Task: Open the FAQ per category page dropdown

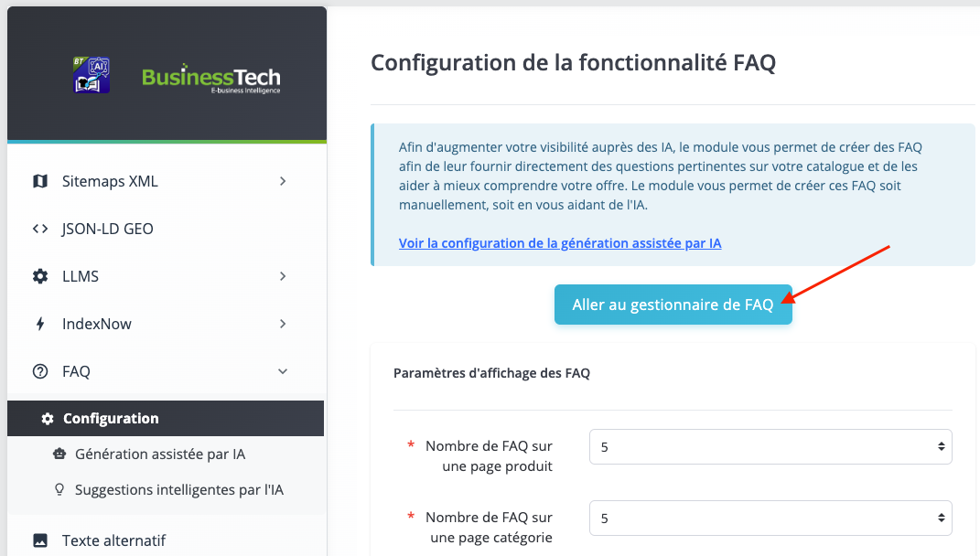Action: click(770, 518)
